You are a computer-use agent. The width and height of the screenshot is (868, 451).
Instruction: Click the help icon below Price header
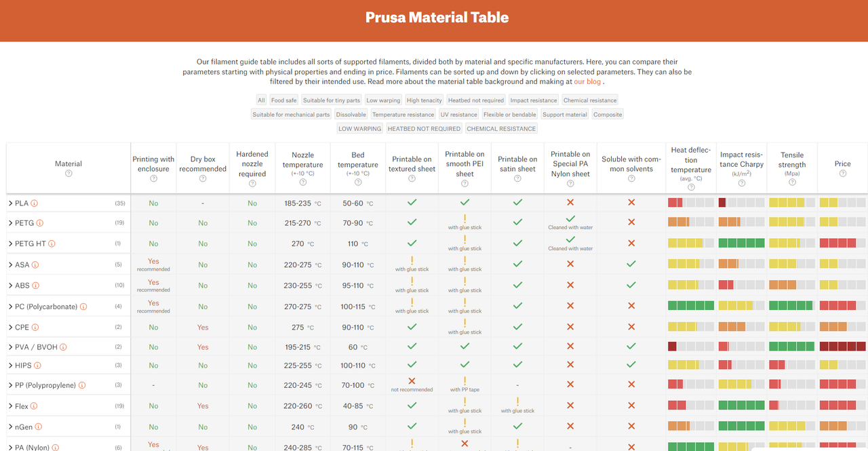[843, 174]
